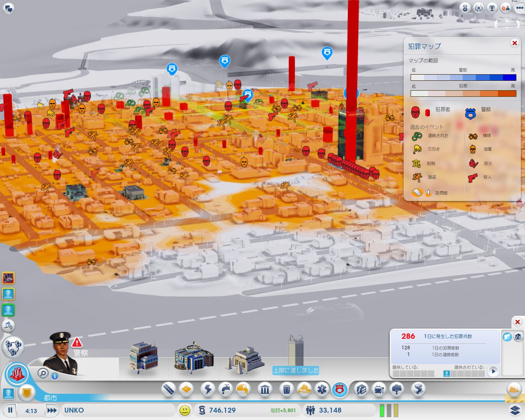Click the 犯罪者 red mask legend icon

(415, 112)
